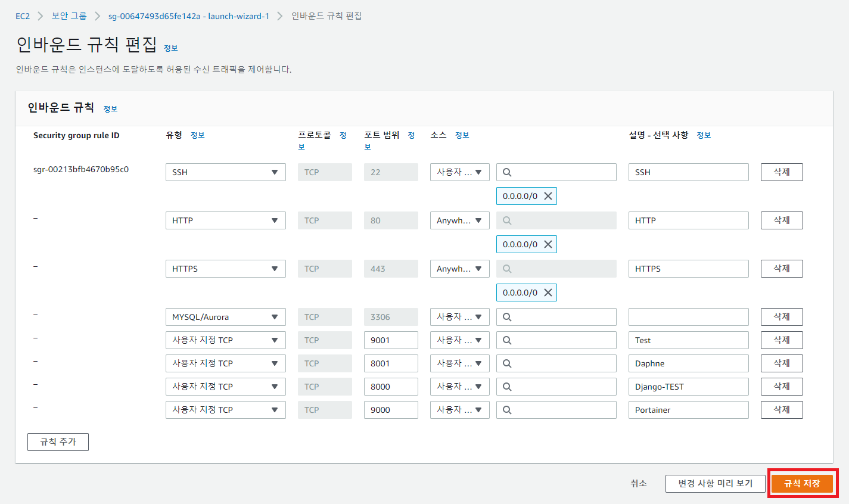Screen dimensions: 849x504
Task: Click port range field with 8000
Action: (391, 387)
